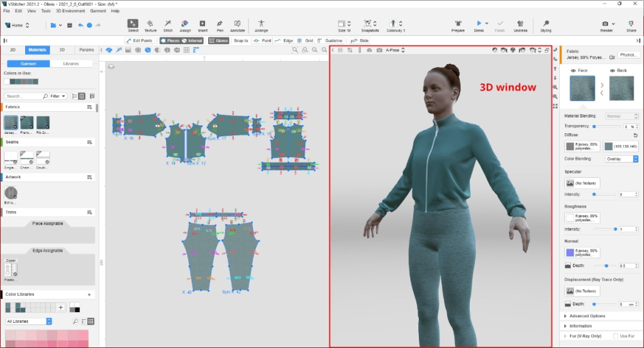Open the Arrange avatar tool
Image resolution: width=644 pixels, height=348 pixels.
click(x=261, y=24)
